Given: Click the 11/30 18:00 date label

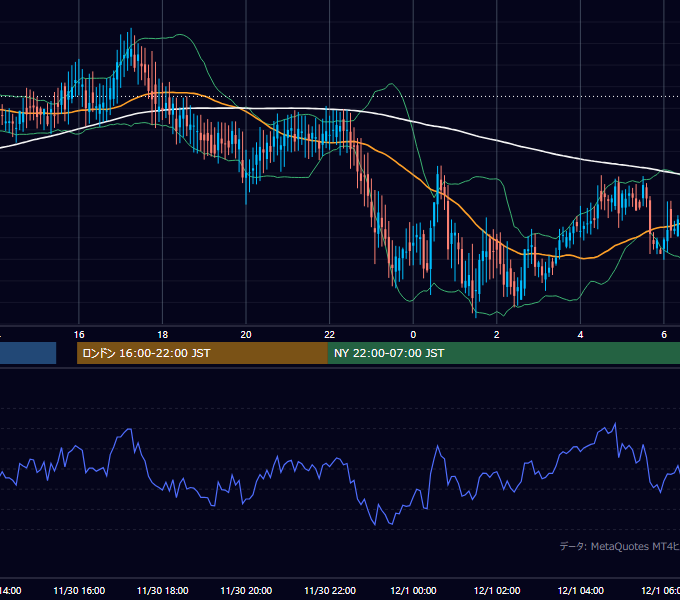Looking at the screenshot, I should pos(163,591).
